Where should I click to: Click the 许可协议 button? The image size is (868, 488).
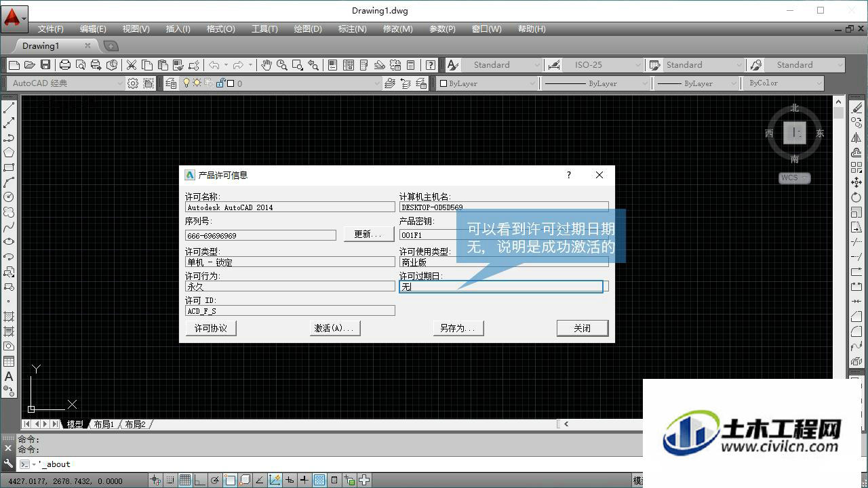tap(211, 328)
